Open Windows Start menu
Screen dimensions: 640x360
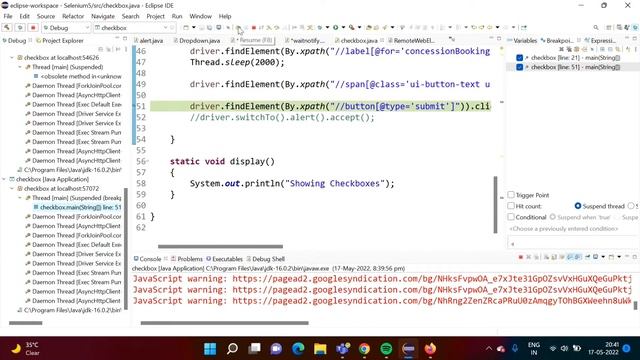pos(210,349)
